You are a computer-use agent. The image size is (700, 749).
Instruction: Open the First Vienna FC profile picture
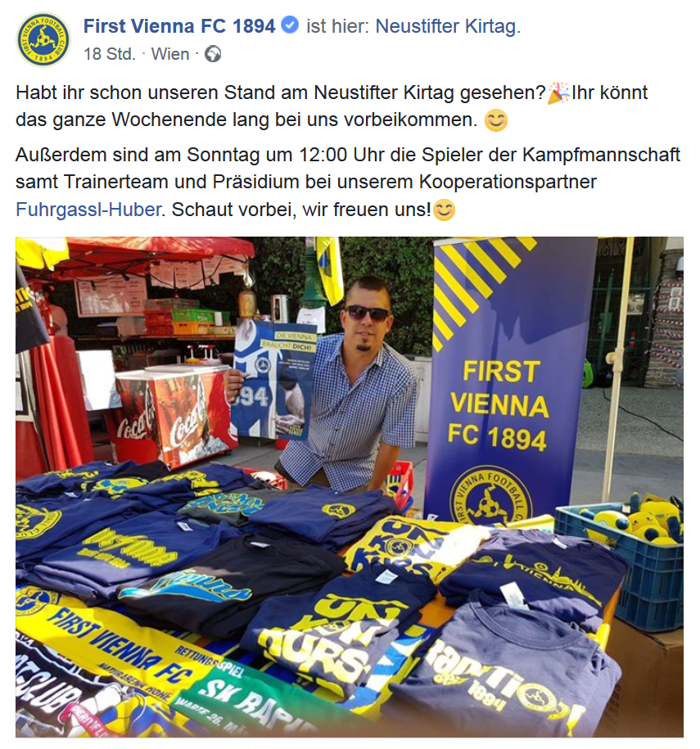pyautogui.click(x=43, y=39)
